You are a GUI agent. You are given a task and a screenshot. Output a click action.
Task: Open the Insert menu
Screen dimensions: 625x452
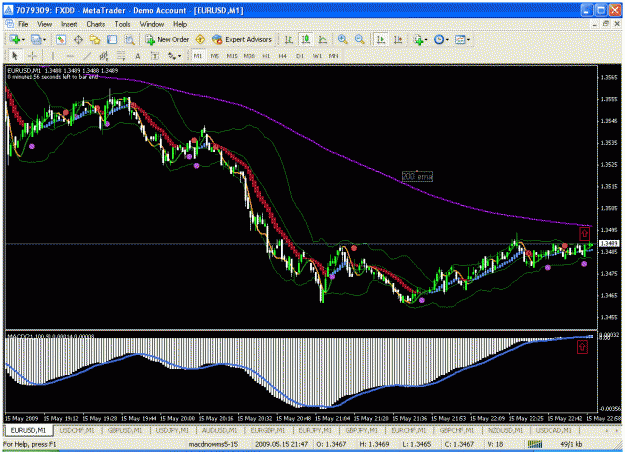[x=69, y=24]
